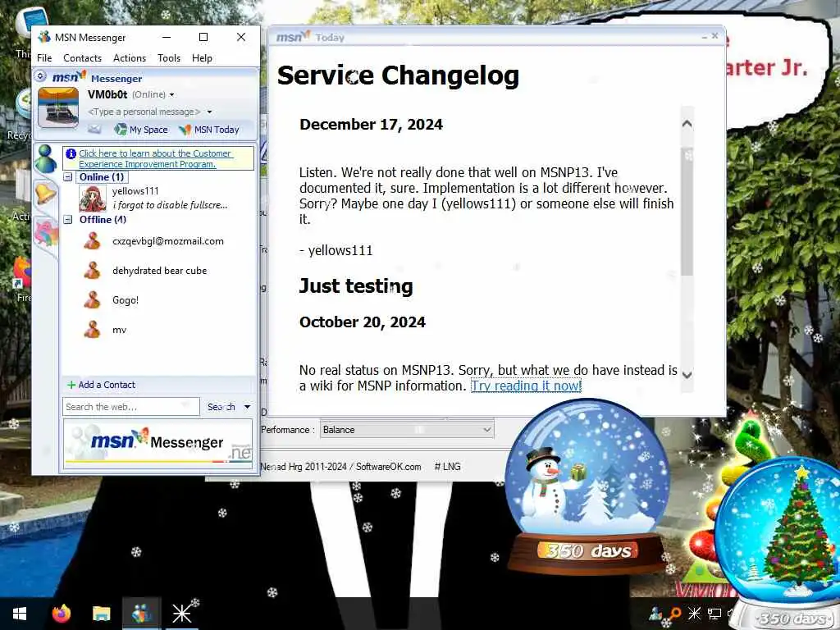Open the Help menu
This screenshot has width=840, height=630.
(x=202, y=58)
